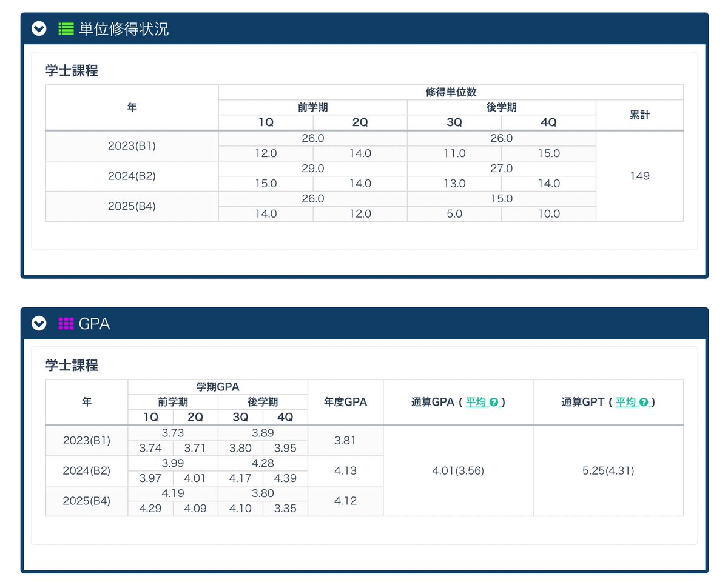The width and height of the screenshot is (728, 585).
Task: Select the 29.0 semester credits cell
Action: (x=313, y=169)
